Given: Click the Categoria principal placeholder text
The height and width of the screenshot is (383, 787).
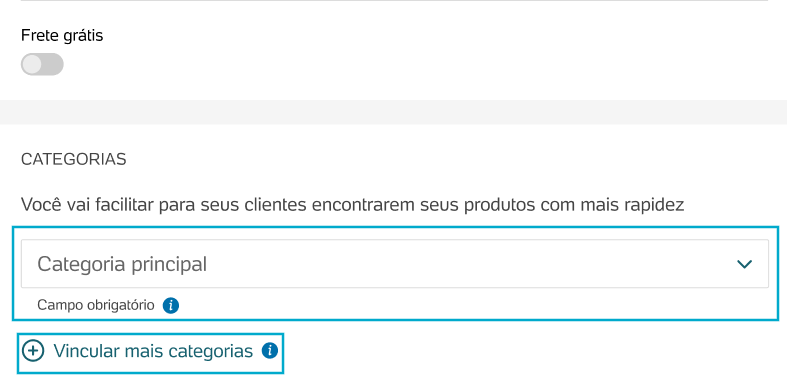Looking at the screenshot, I should click(122, 264).
